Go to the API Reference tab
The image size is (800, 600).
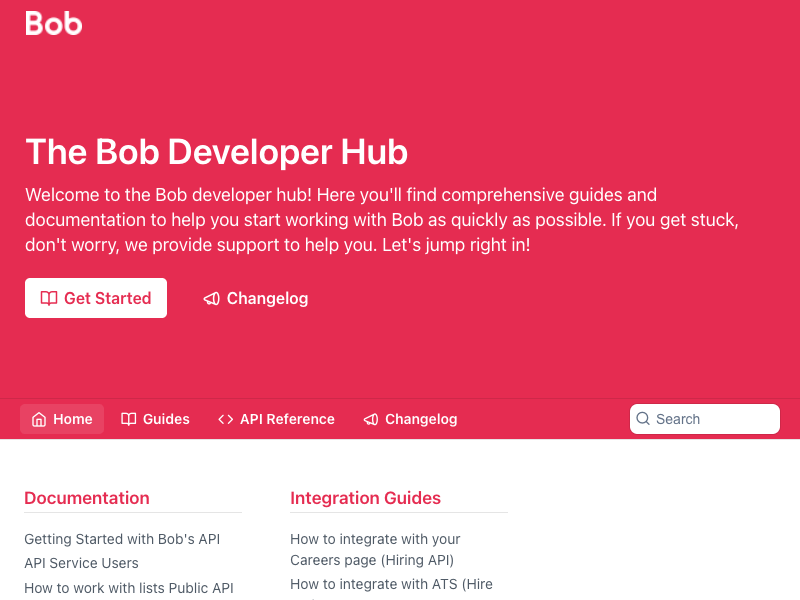point(276,419)
